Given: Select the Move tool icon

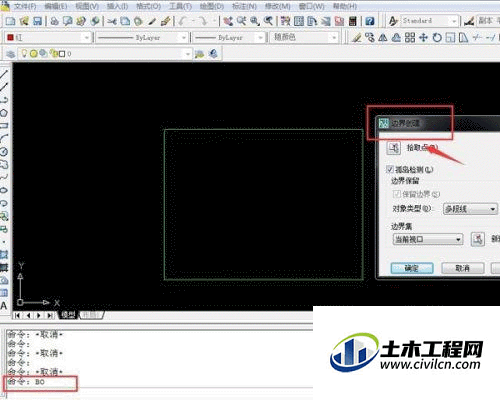Looking at the screenshot, I should [423, 37].
